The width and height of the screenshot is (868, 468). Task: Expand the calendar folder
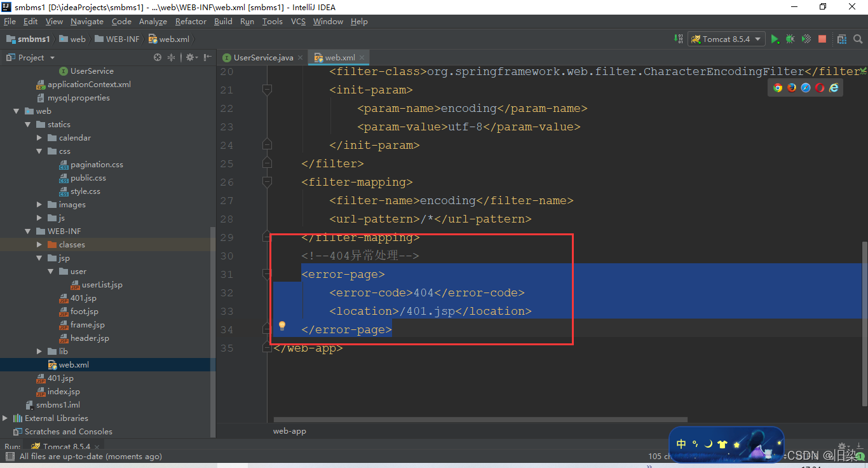point(39,138)
